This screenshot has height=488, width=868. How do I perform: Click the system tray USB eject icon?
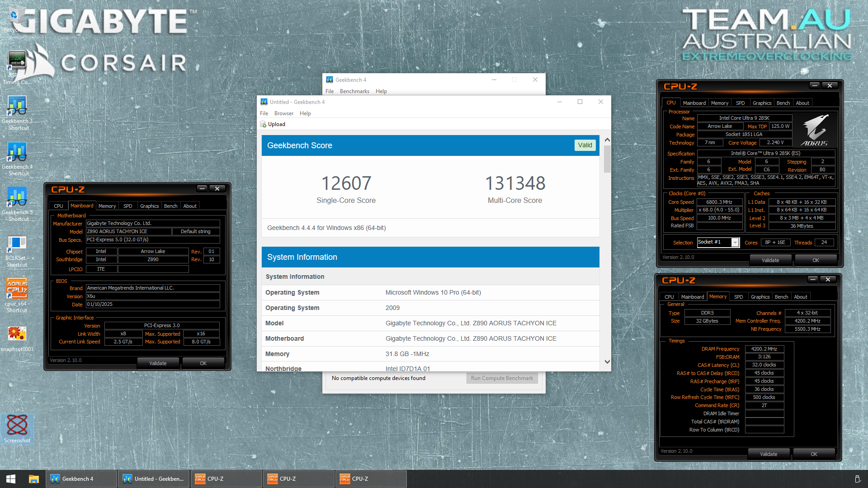click(x=858, y=479)
